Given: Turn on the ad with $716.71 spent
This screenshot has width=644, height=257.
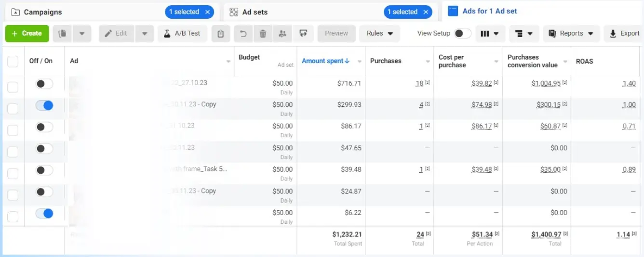Looking at the screenshot, I should (44, 84).
